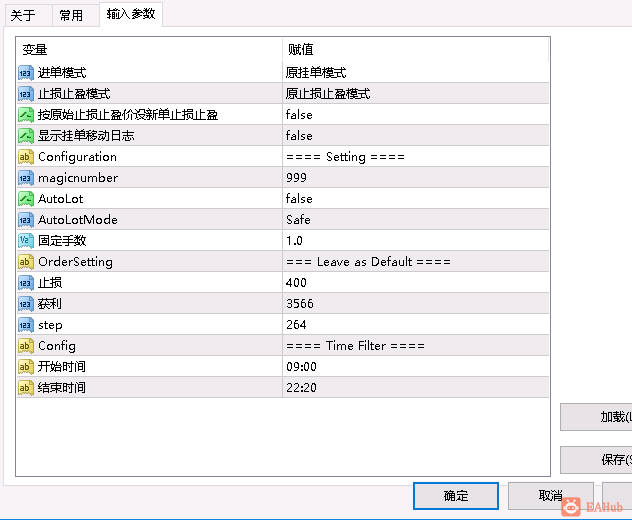Edit the magicnumber value 999
The height and width of the screenshot is (522, 632).
click(x=416, y=178)
